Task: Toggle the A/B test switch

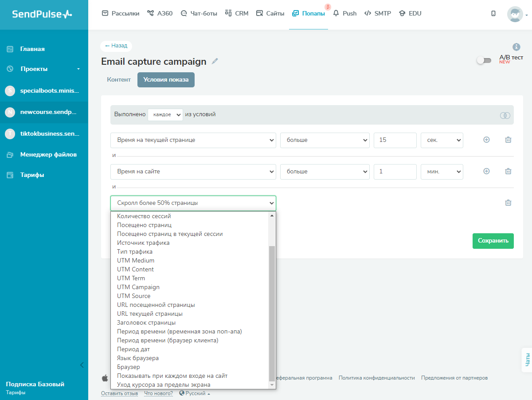Action: pyautogui.click(x=484, y=60)
